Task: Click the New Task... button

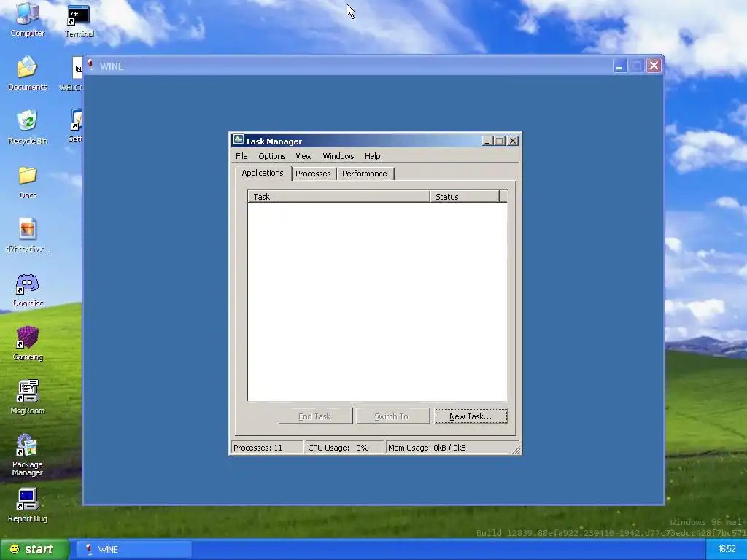Action: pos(471,416)
